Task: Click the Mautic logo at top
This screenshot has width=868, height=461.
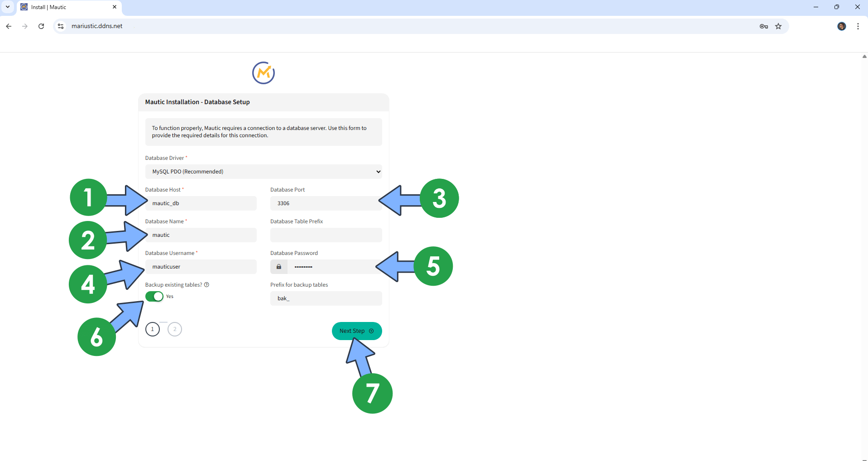Action: (x=264, y=73)
